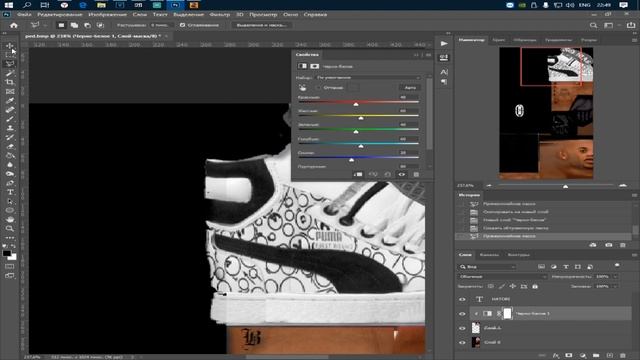Image resolution: width=640 pixels, height=360 pixels.
Task: Choose Intersect with selection mode icon
Action: click(x=100, y=25)
